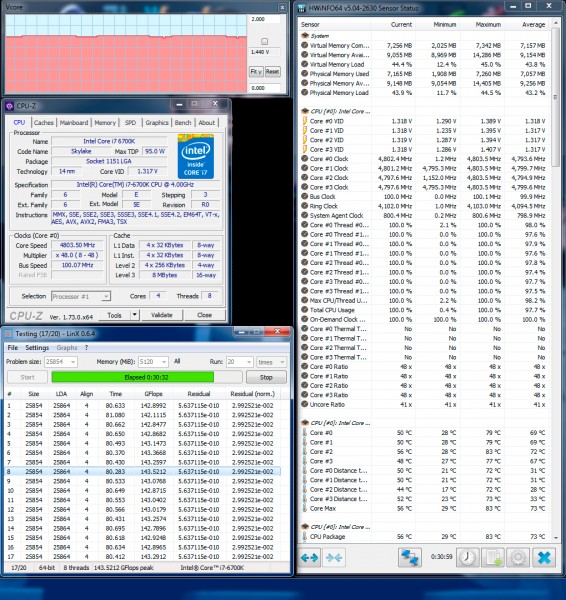Open Processor #1 selection dropdown in CPU-Z
Image resolution: width=566 pixels, height=600 pixels.
click(x=106, y=297)
